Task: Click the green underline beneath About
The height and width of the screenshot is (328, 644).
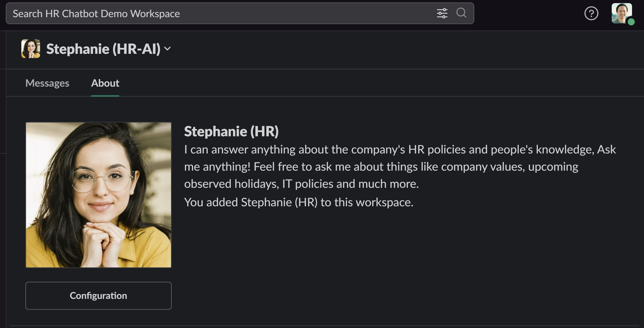Action: point(105,96)
